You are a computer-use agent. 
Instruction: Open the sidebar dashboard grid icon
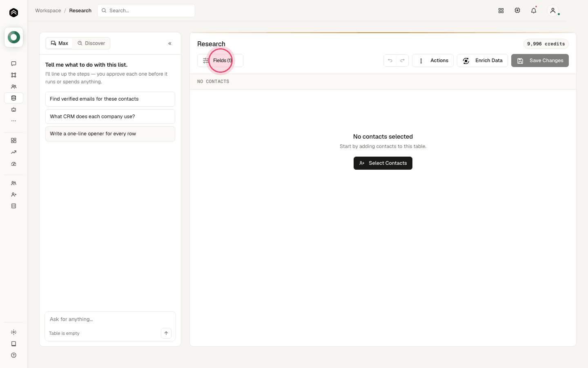coord(13,141)
